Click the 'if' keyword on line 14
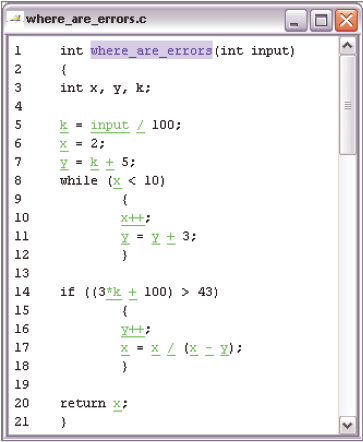 [67, 292]
